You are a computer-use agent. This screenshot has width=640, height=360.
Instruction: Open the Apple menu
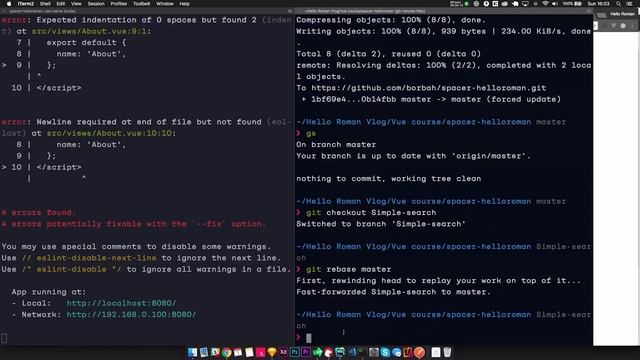(x=9, y=4)
